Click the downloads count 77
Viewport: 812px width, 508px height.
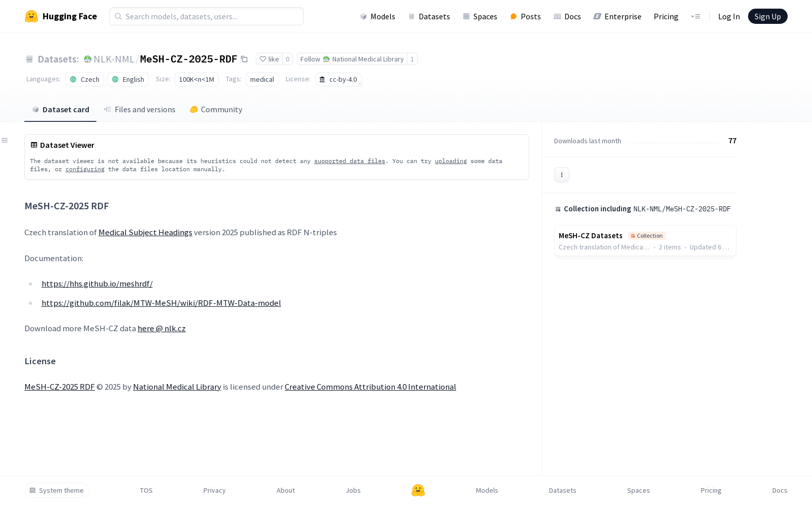[732, 141]
